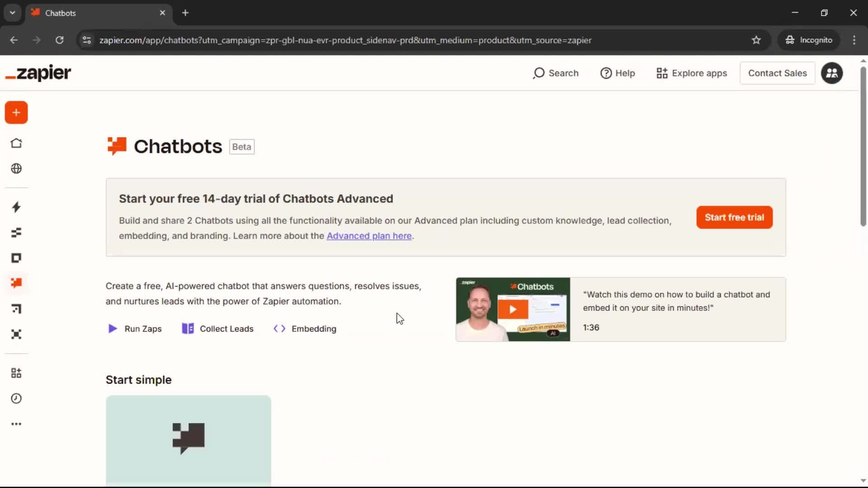Click the demo video description text
This screenshot has width=868, height=488.
676,301
